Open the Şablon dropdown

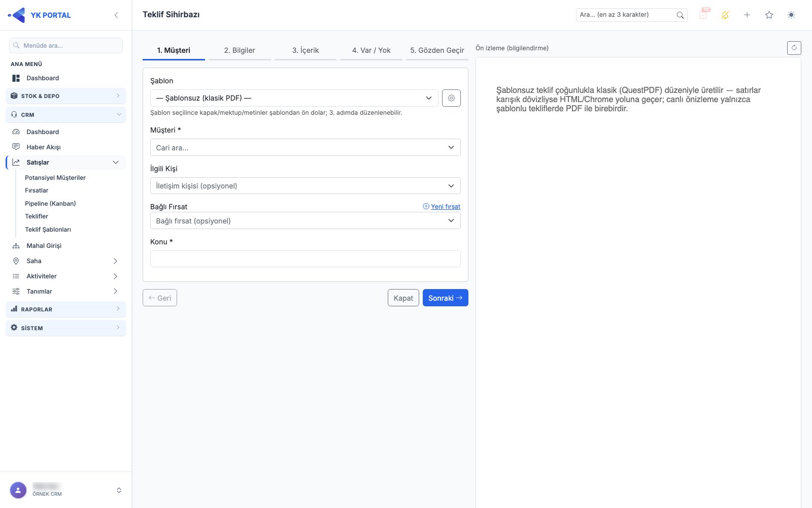coord(294,98)
